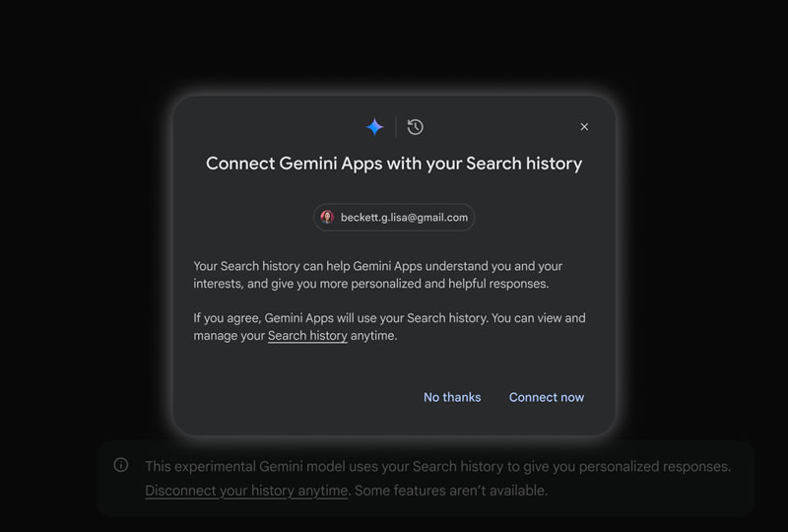Open the Search history link
The image size is (788, 532).
click(x=307, y=336)
